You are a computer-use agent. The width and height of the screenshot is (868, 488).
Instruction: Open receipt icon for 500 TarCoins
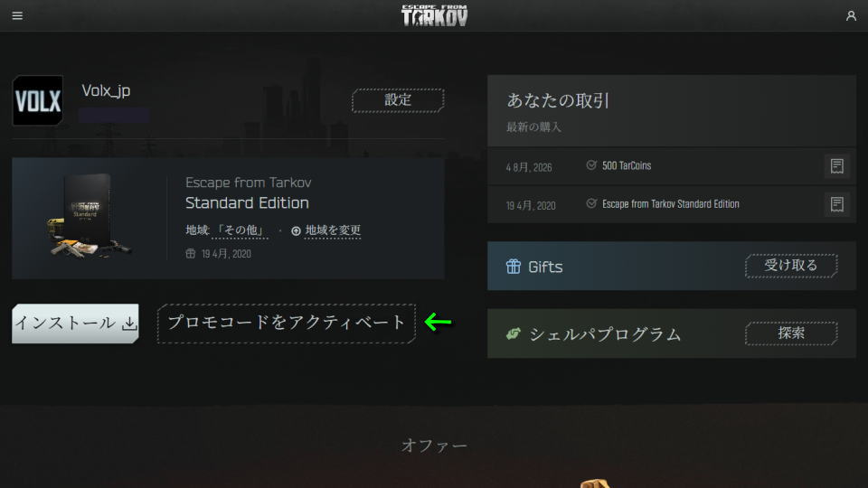tap(836, 166)
